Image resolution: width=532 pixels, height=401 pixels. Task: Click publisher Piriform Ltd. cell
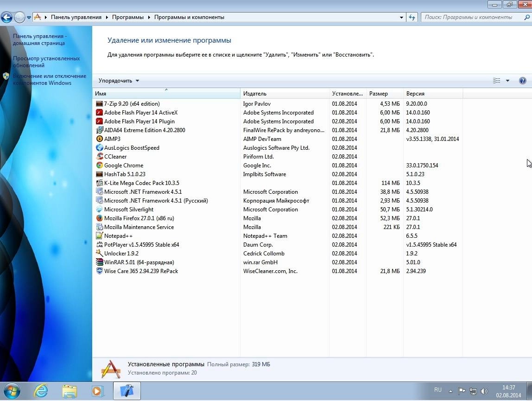click(x=259, y=157)
